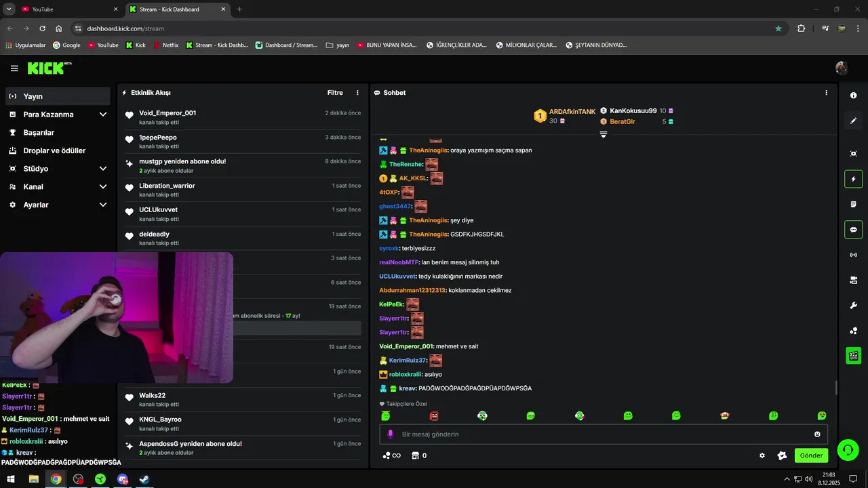Screen dimensions: 868x488
Task: Open the hamburger menu beside the Kick logo
Action: [x=14, y=68]
